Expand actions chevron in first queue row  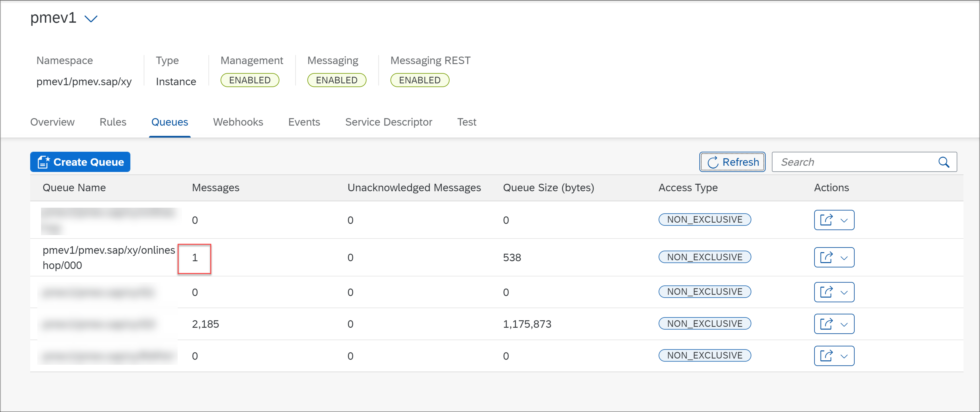(844, 220)
